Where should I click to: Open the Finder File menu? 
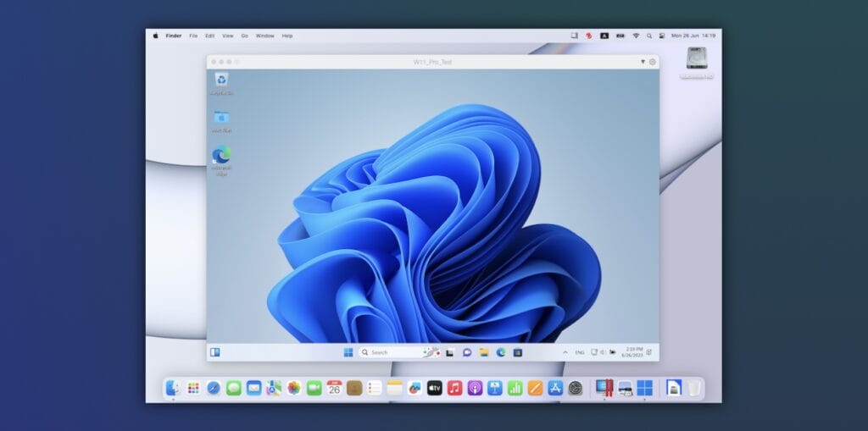coord(193,36)
